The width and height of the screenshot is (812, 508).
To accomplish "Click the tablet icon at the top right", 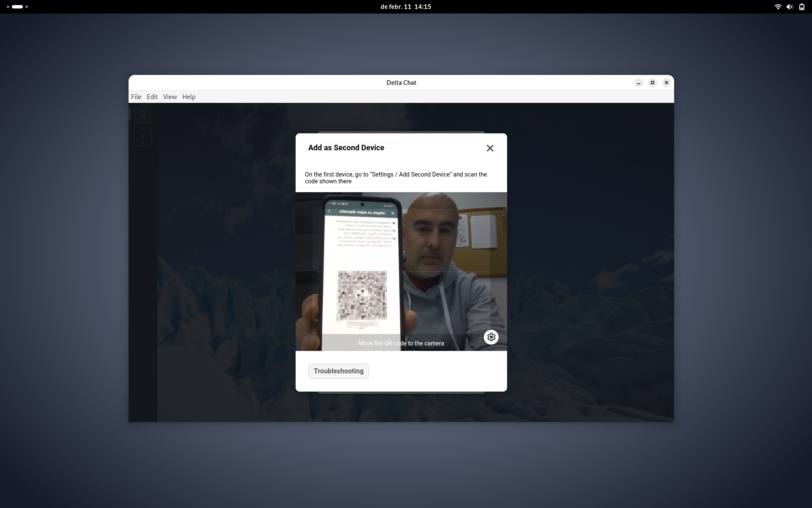I will tap(801, 7).
